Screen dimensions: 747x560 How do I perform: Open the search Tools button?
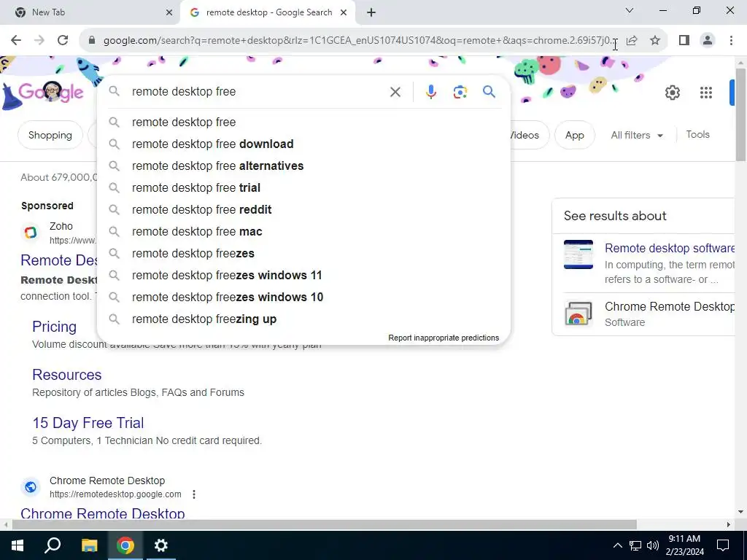tap(698, 135)
